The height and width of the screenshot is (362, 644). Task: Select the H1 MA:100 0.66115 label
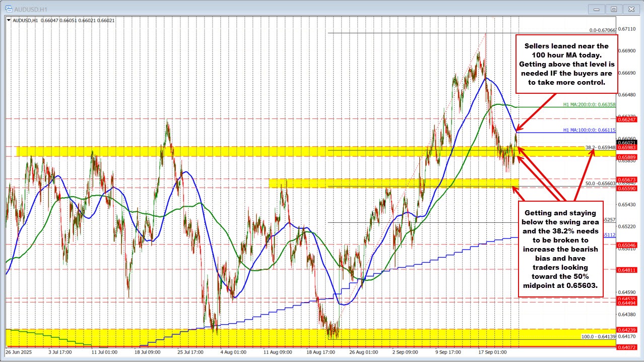(589, 130)
